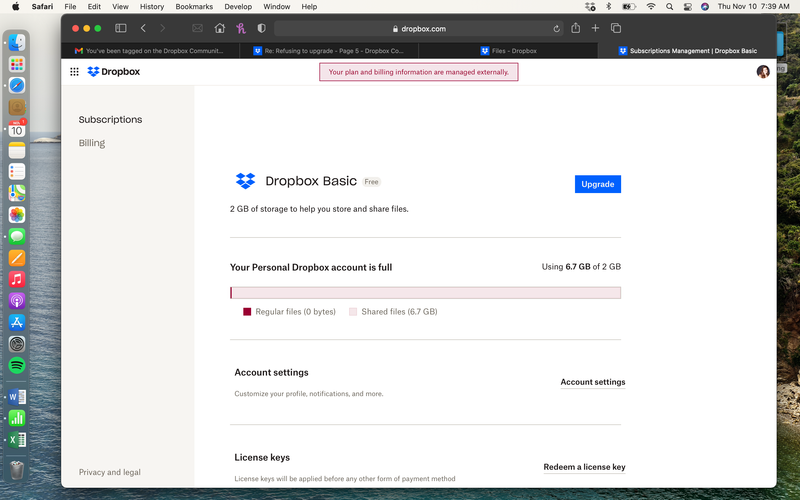Open Numbers app in the dock
This screenshot has width=800, height=500.
17,418
